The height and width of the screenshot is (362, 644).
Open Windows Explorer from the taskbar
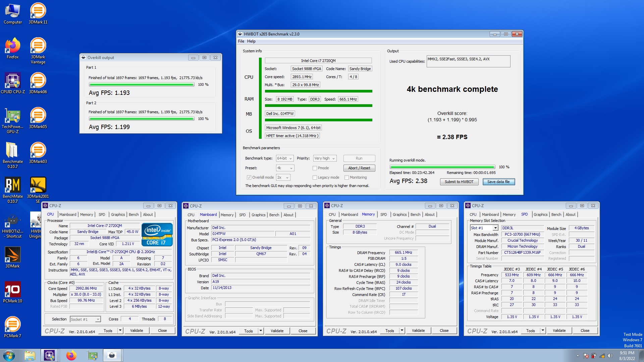[30, 355]
